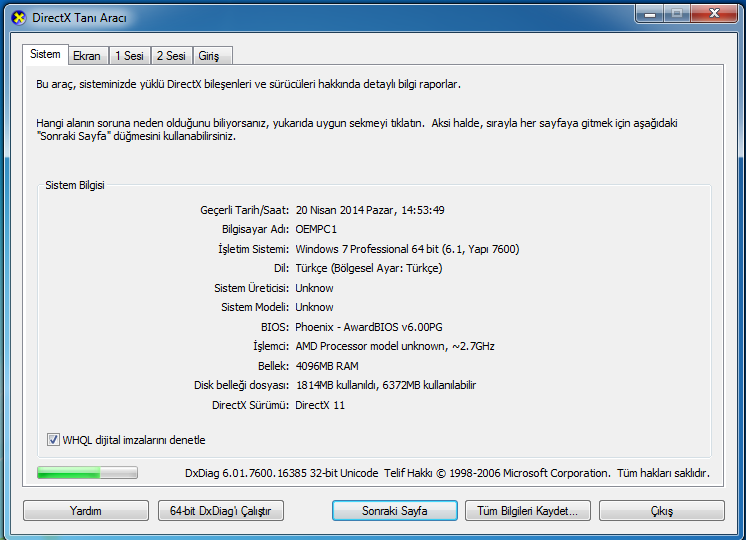Viewport: 746px width, 540px height.
Task: Open the Ekran tab
Action: click(x=87, y=56)
